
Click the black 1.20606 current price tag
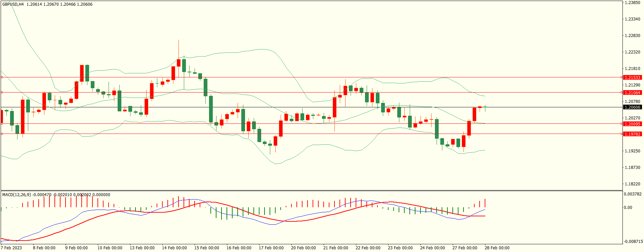click(x=632, y=107)
